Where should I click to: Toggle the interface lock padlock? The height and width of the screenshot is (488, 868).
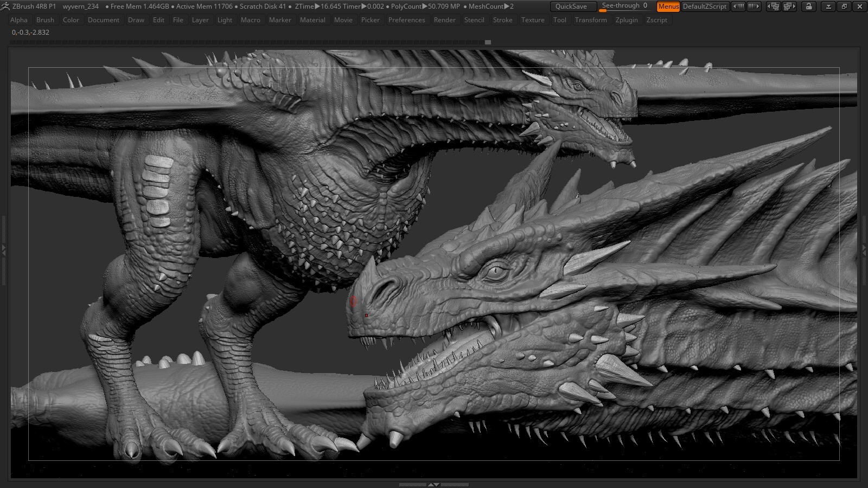(x=809, y=7)
